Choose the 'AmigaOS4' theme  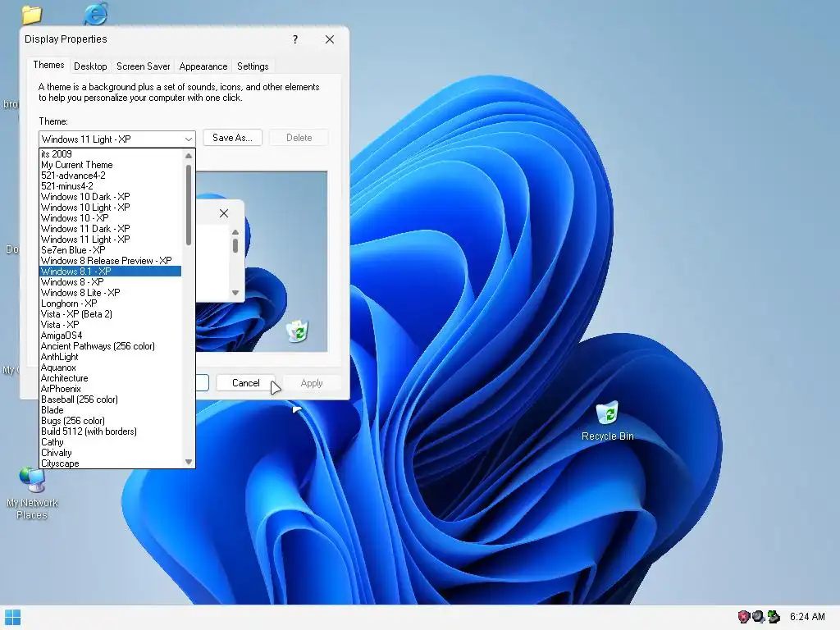click(x=111, y=336)
